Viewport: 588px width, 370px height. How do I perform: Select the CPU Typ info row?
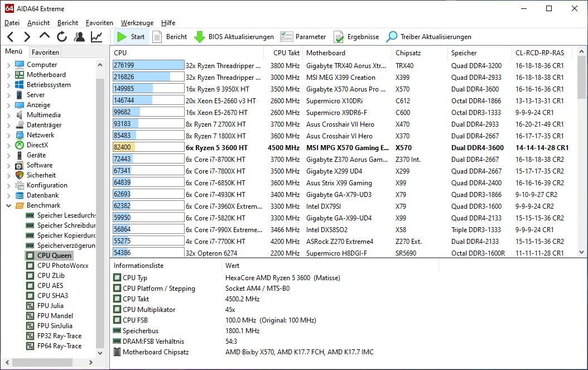[275, 278]
